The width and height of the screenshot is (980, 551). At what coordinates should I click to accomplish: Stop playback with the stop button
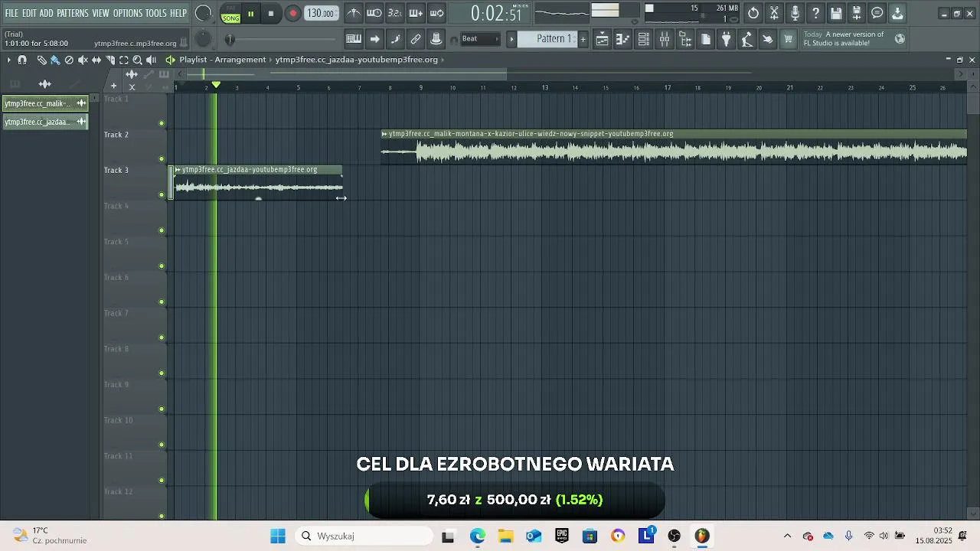tap(271, 14)
